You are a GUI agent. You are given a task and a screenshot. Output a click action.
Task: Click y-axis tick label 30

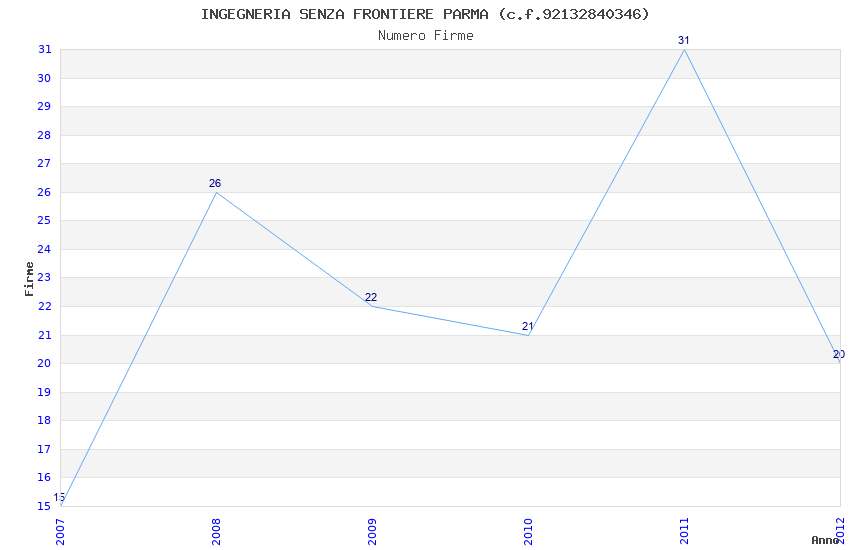click(x=44, y=78)
